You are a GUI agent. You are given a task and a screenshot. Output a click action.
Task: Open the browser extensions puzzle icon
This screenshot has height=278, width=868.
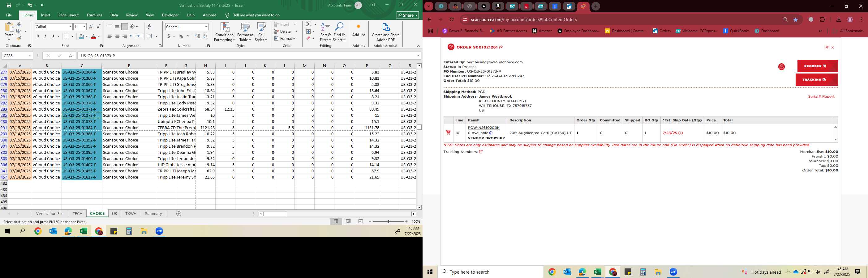823,19
